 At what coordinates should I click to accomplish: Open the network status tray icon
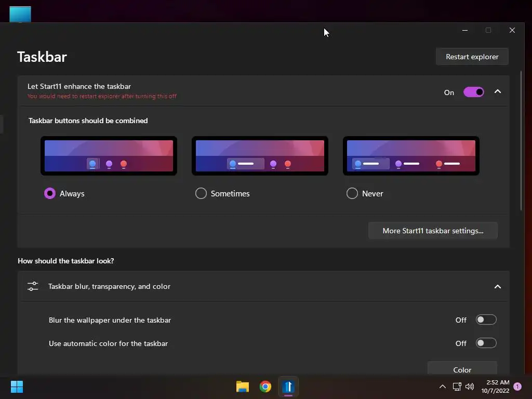click(x=457, y=387)
